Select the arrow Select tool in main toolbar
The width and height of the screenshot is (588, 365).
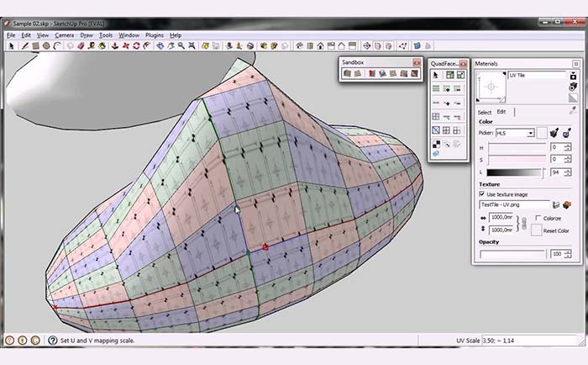point(11,45)
